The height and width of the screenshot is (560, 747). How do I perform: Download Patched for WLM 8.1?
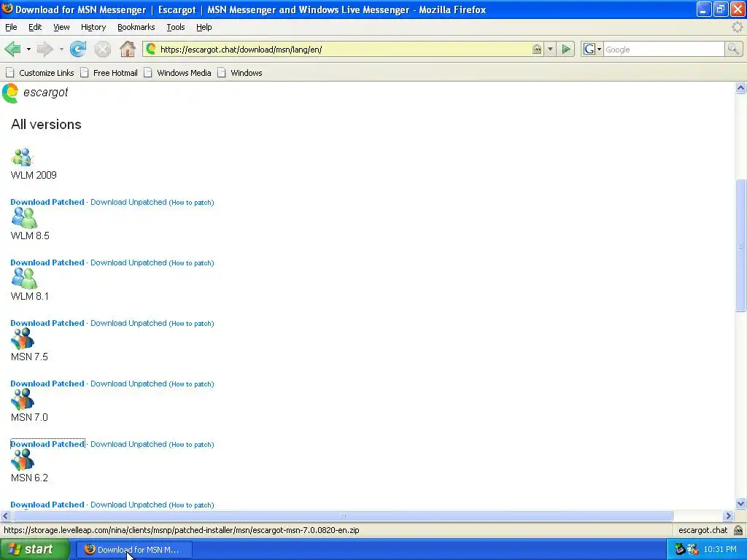point(47,323)
